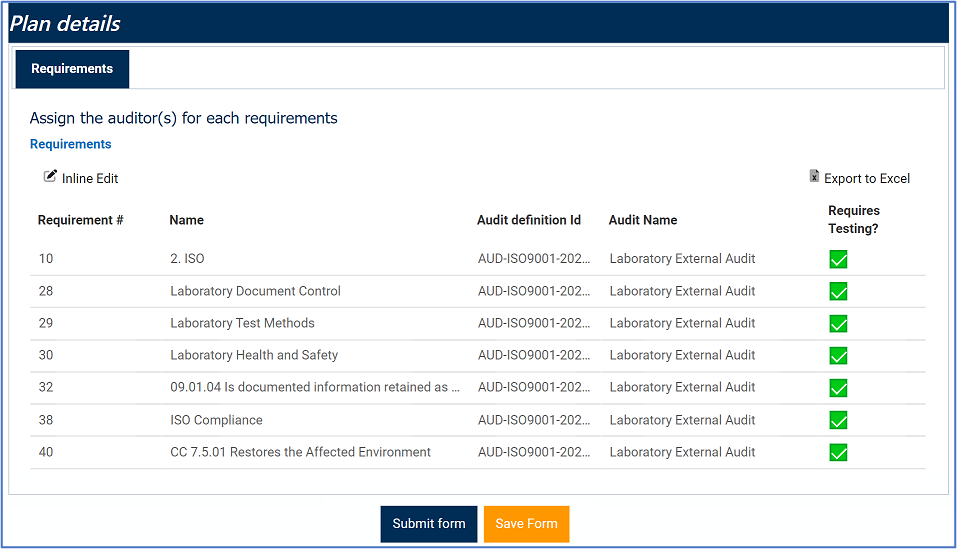Uncheck Requires Testing for ISO Compliance row
This screenshot has height=549, width=957.
[x=838, y=420]
